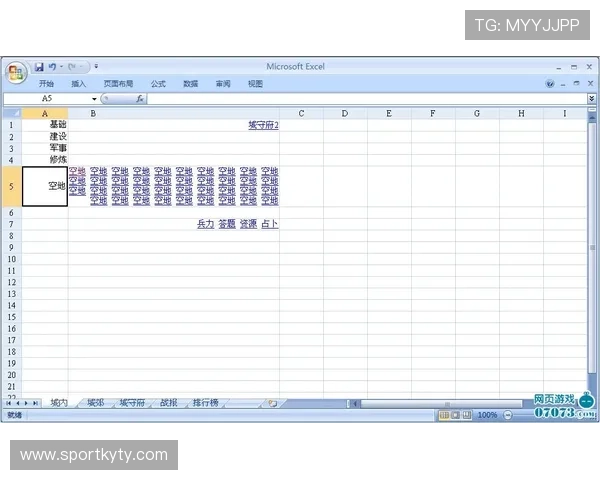Image resolution: width=600 pixels, height=480 pixels.
Task: Open the Office button menu
Action: [16, 73]
